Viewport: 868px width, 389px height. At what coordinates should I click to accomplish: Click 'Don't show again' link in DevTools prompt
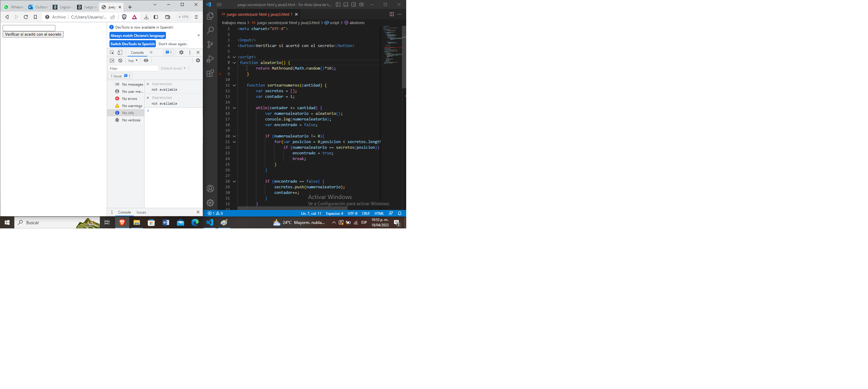[173, 44]
